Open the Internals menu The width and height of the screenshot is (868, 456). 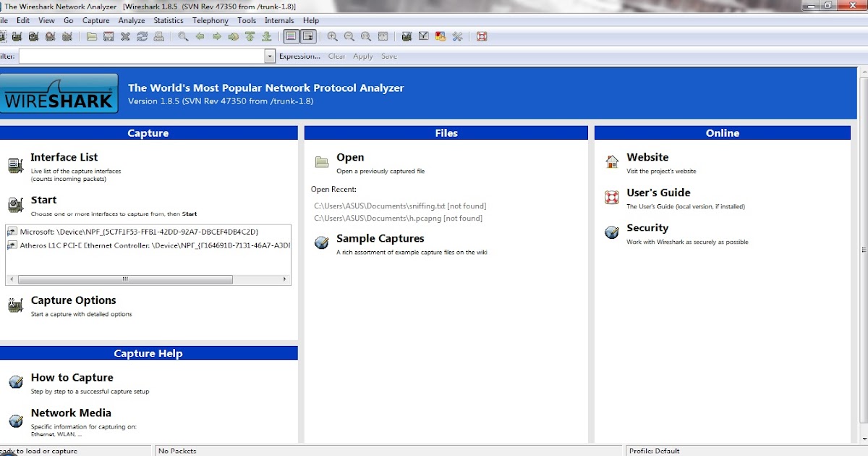pyautogui.click(x=279, y=21)
